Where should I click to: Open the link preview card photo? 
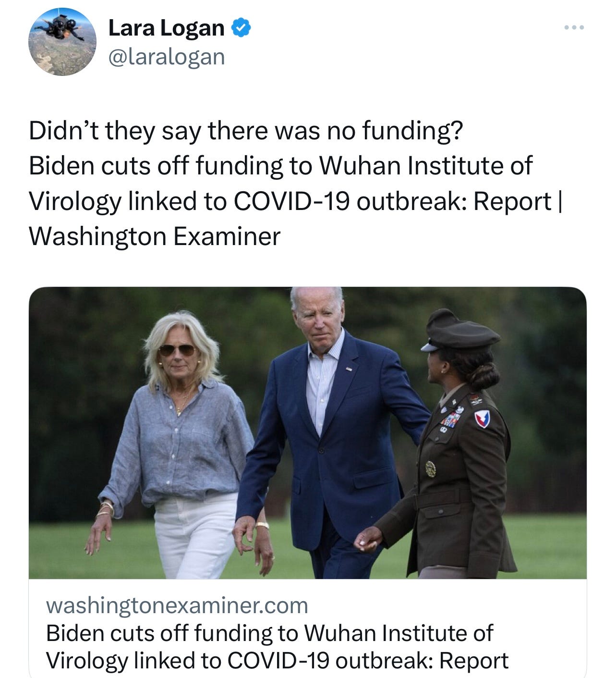pyautogui.click(x=308, y=432)
